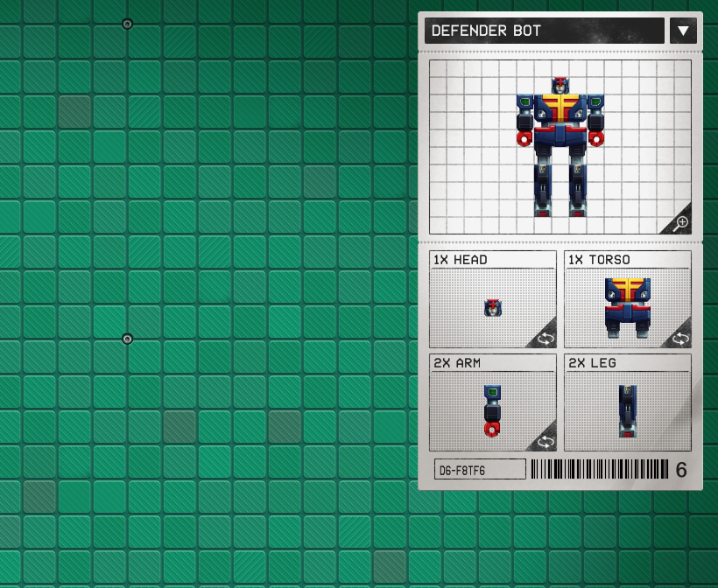Click the 1X HEAD label

pos(461,260)
